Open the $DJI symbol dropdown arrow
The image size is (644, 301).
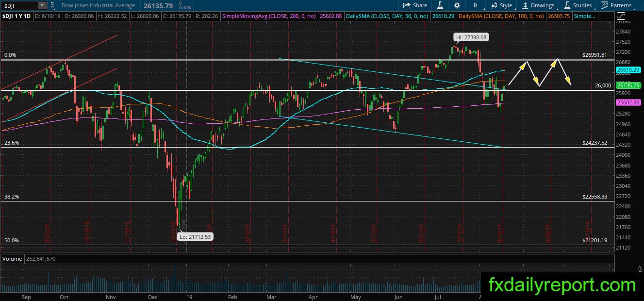(42, 5)
